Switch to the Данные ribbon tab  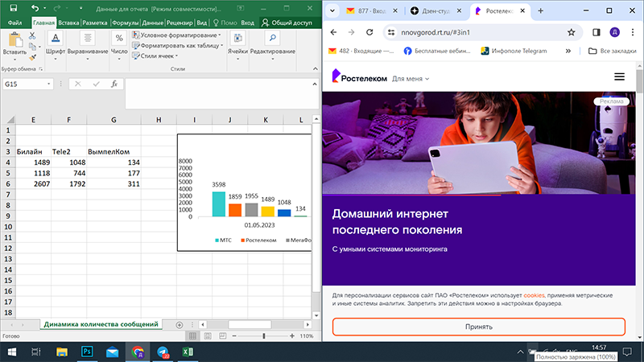(152, 23)
